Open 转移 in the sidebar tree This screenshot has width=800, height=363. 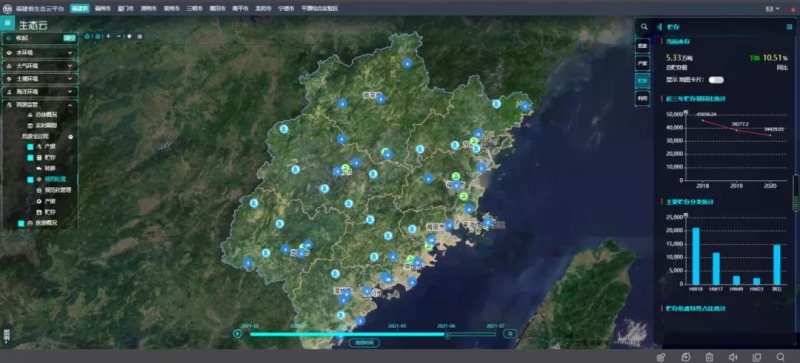pyautogui.click(x=50, y=168)
